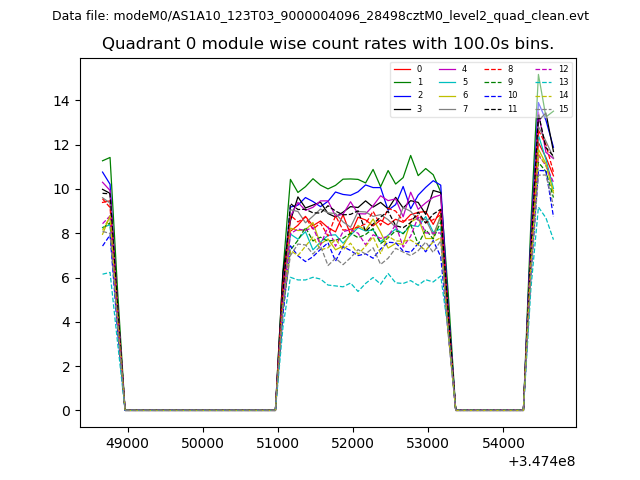Select the blue solid legend line for module 2

(x=402, y=95)
